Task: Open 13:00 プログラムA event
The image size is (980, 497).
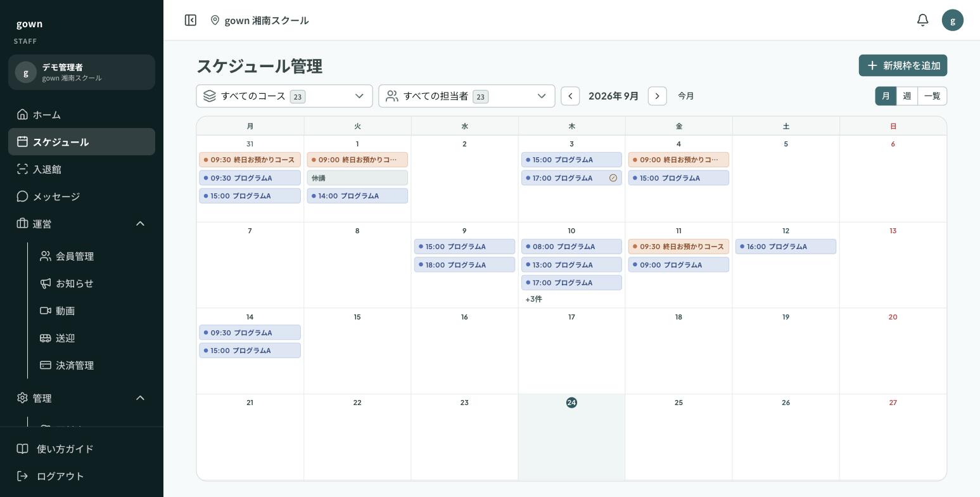Action: pos(571,265)
